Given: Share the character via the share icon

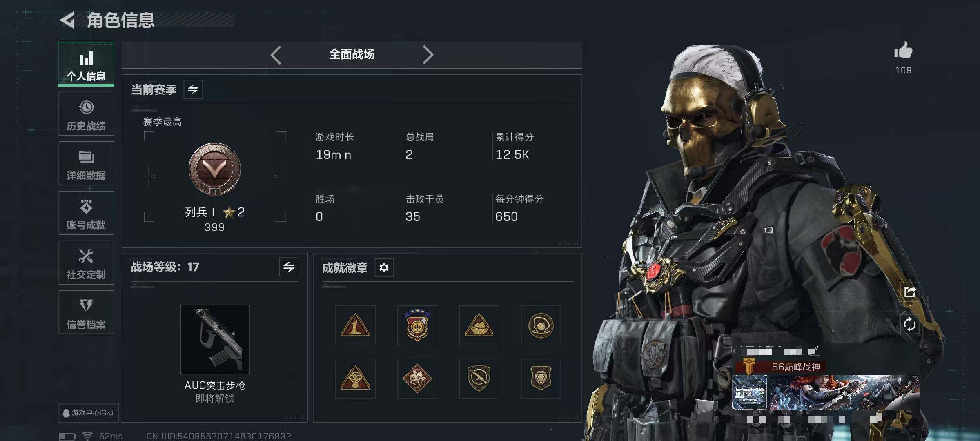Looking at the screenshot, I should coord(910,292).
